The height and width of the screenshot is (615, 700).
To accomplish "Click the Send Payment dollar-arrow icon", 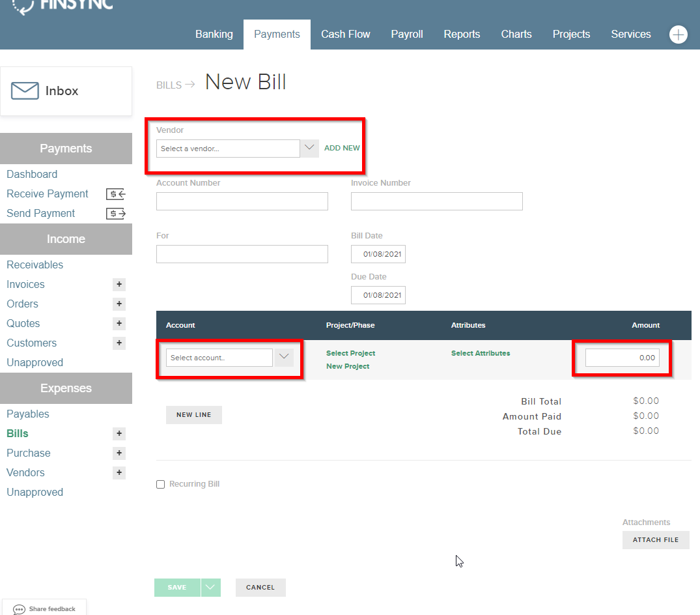I will pyautogui.click(x=116, y=214).
